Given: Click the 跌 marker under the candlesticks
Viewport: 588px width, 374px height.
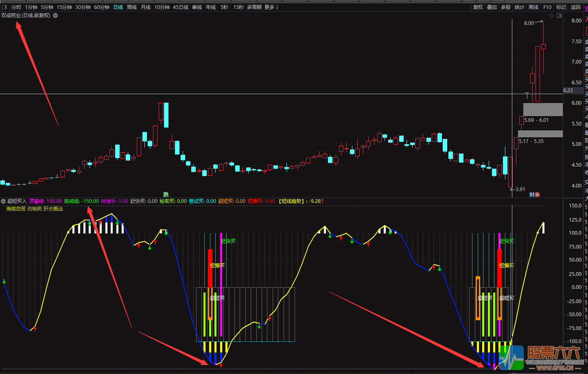Looking at the screenshot, I should point(166,194).
